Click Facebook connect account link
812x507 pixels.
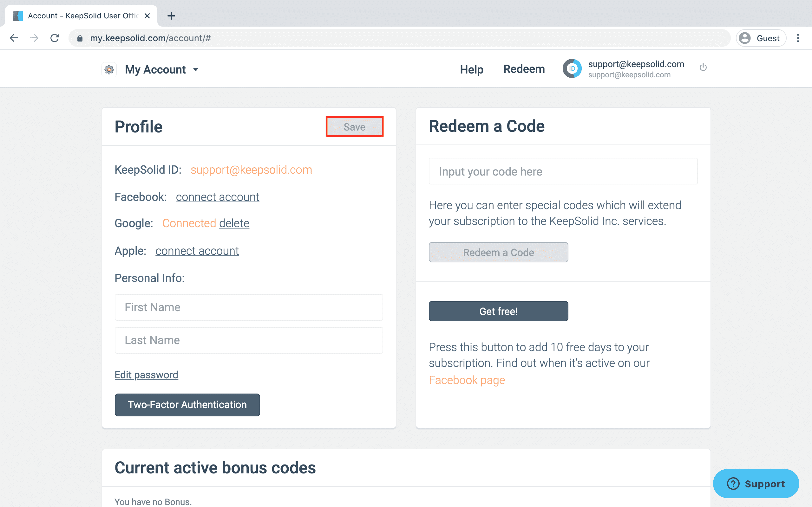[217, 197]
